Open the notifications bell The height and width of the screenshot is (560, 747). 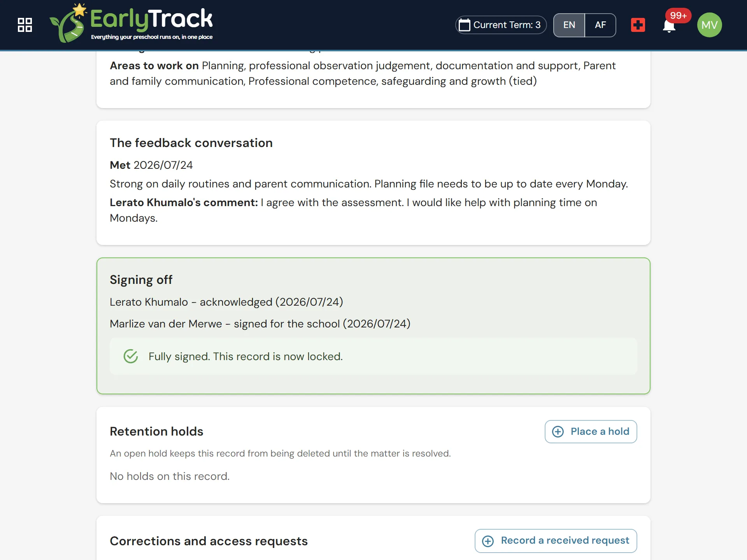tap(669, 26)
